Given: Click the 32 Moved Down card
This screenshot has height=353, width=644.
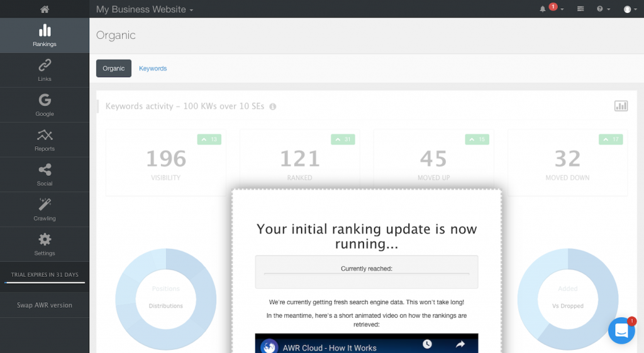Looking at the screenshot, I should 568,163.
